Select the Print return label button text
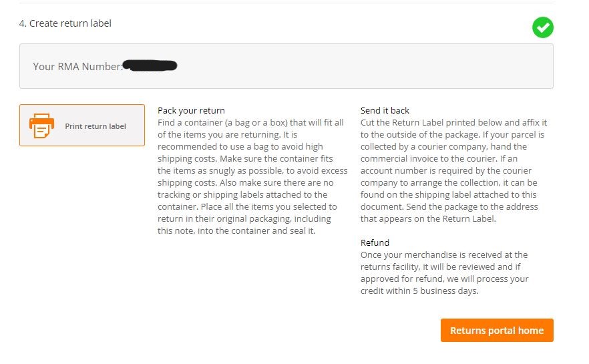The width and height of the screenshot is (589, 364). (95, 126)
